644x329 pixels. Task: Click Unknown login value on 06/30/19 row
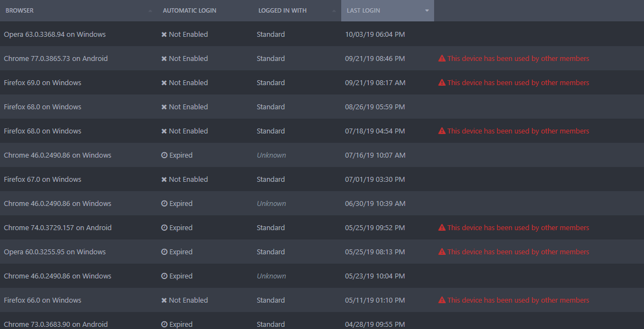[271, 204]
